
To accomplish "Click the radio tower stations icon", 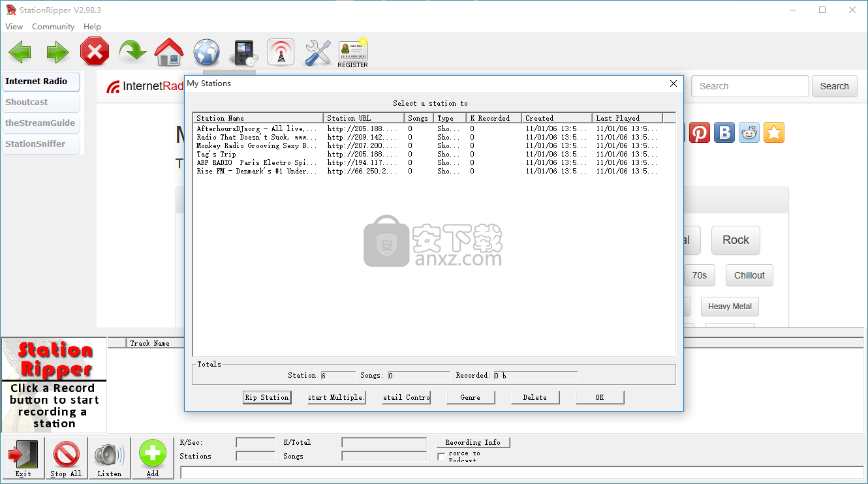I will [281, 52].
